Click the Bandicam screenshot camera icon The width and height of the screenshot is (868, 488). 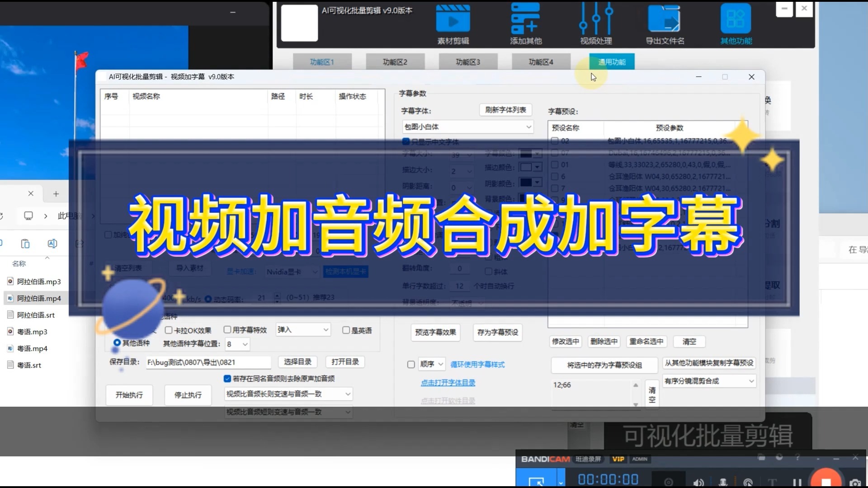point(854,483)
